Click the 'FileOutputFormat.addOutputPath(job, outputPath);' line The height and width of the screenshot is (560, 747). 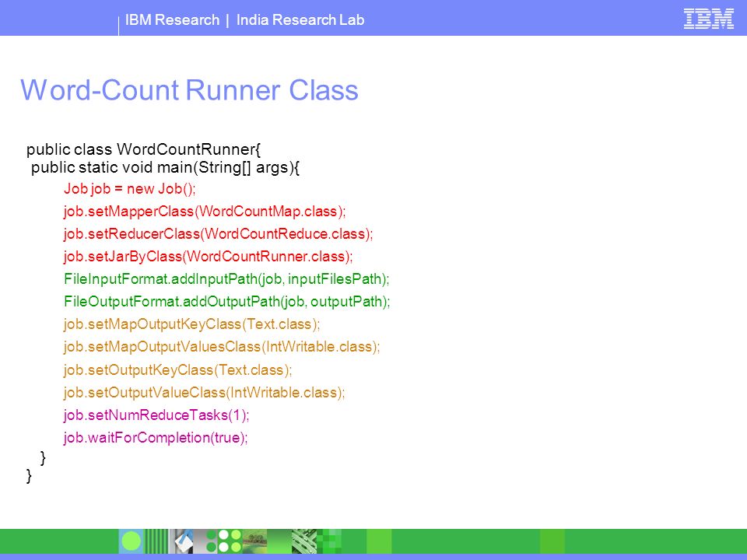coord(227,302)
